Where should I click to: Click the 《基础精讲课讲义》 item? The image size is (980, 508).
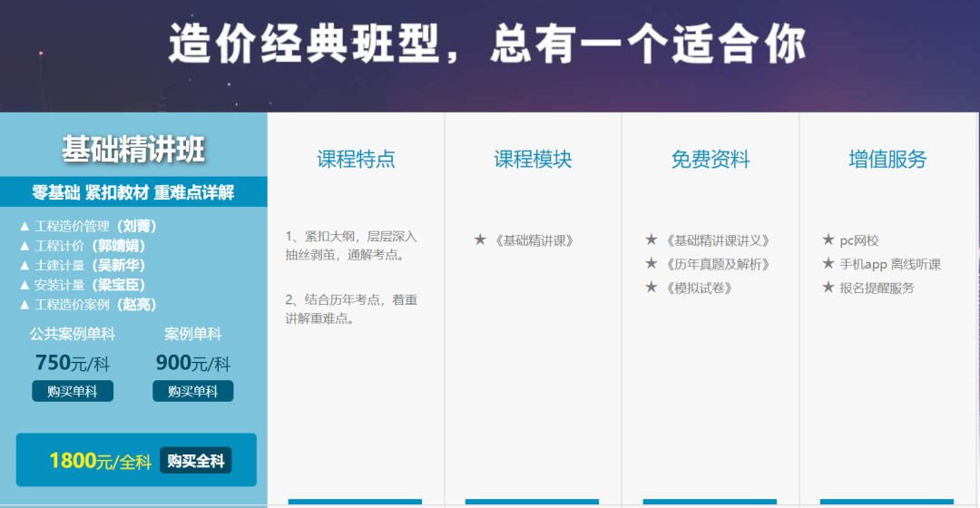coord(718,240)
